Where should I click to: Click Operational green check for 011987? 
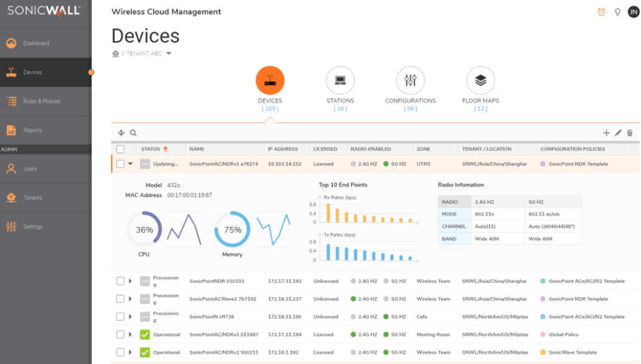[145, 335]
